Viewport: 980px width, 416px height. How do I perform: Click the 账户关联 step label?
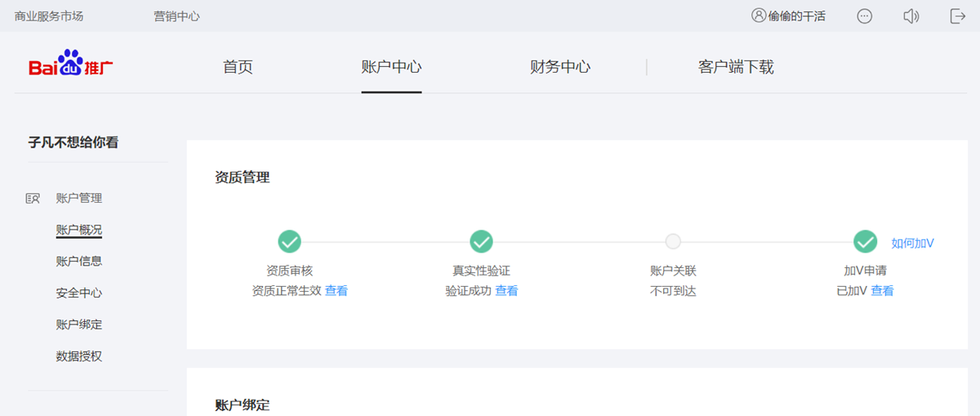[x=673, y=271]
